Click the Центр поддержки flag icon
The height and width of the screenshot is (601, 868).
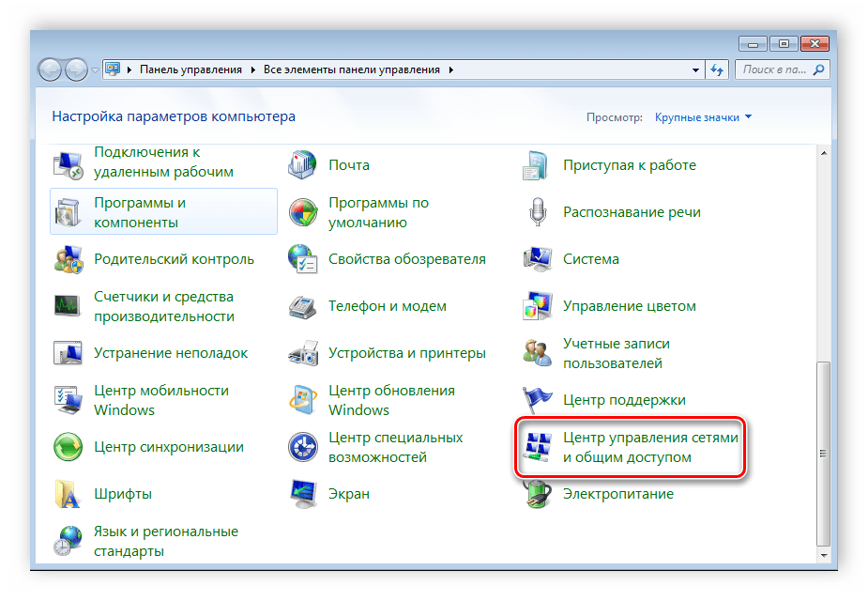[538, 400]
